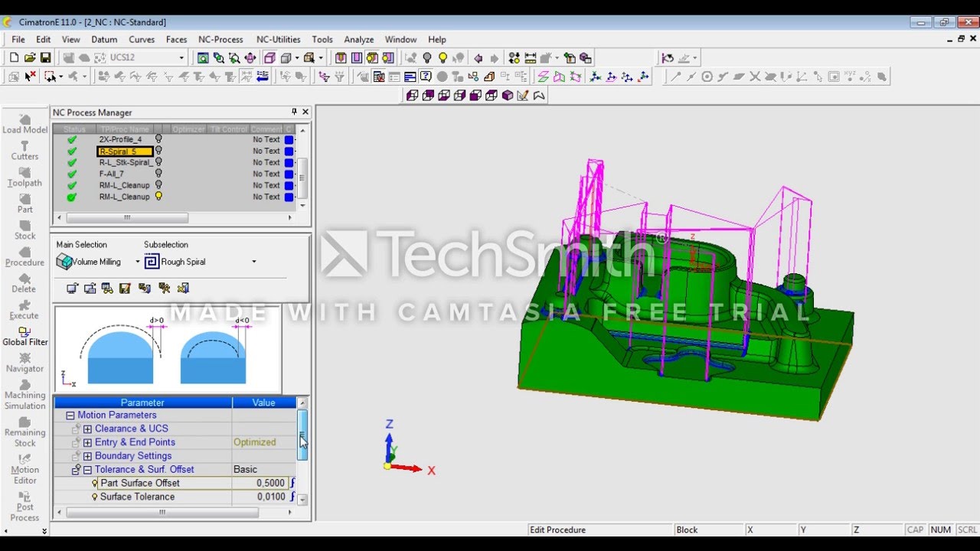Open the NC-Utilities menu
The width and height of the screenshot is (980, 551).
click(279, 40)
